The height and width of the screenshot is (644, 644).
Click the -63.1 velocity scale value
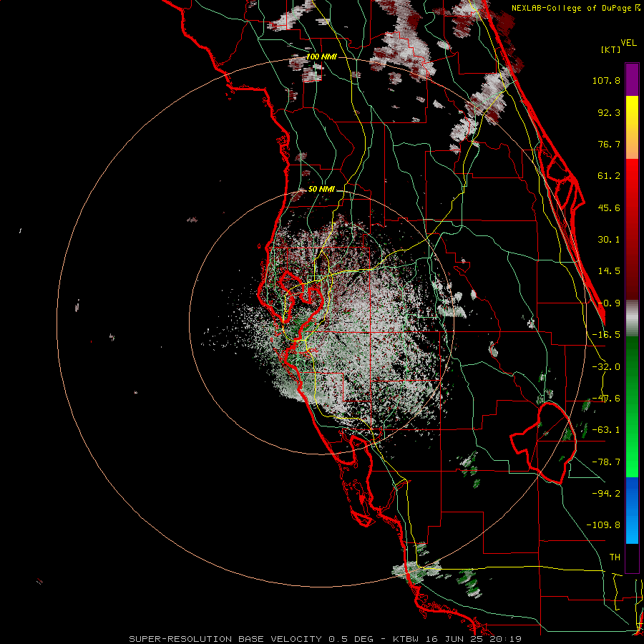606,430
